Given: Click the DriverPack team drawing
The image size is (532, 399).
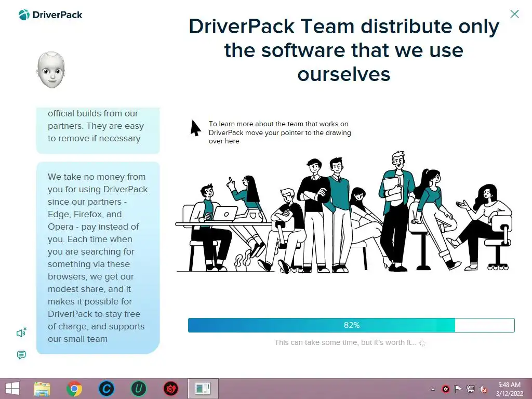Looking at the screenshot, I should point(344,212).
